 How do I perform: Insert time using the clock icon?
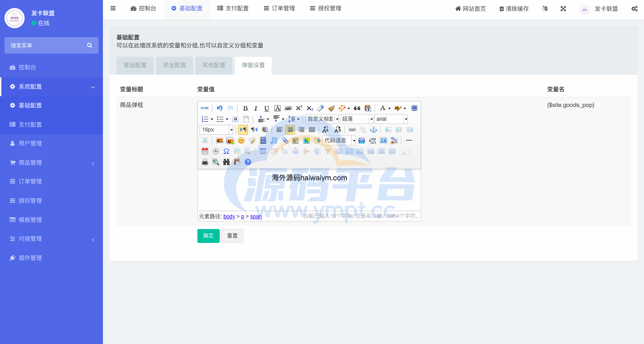coord(216,151)
